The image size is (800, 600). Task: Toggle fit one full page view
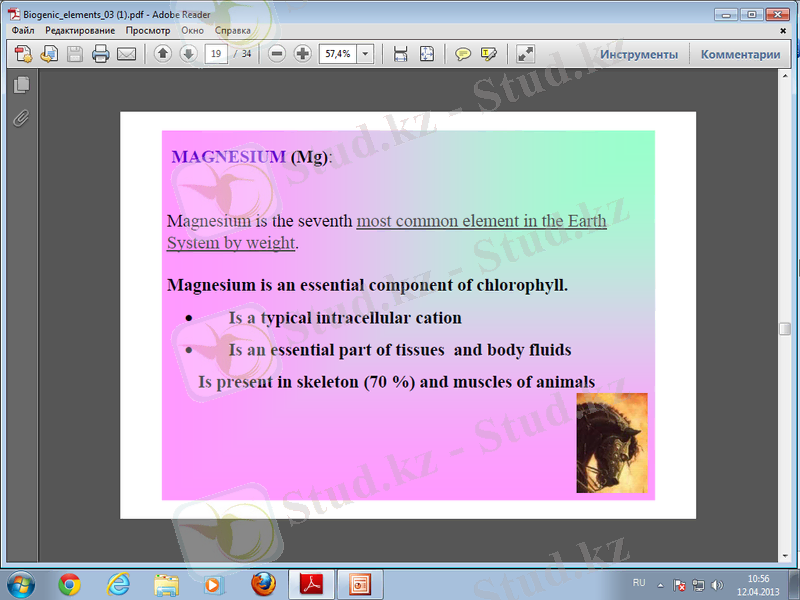(427, 54)
